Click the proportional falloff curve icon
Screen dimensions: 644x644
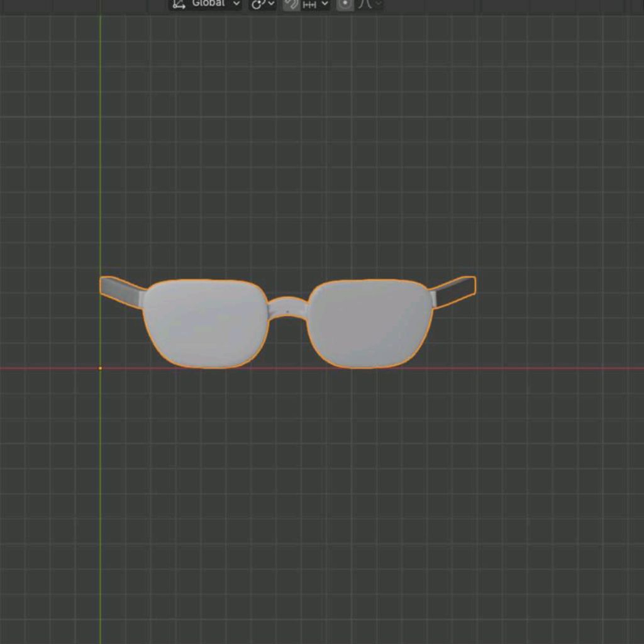coord(365,4)
